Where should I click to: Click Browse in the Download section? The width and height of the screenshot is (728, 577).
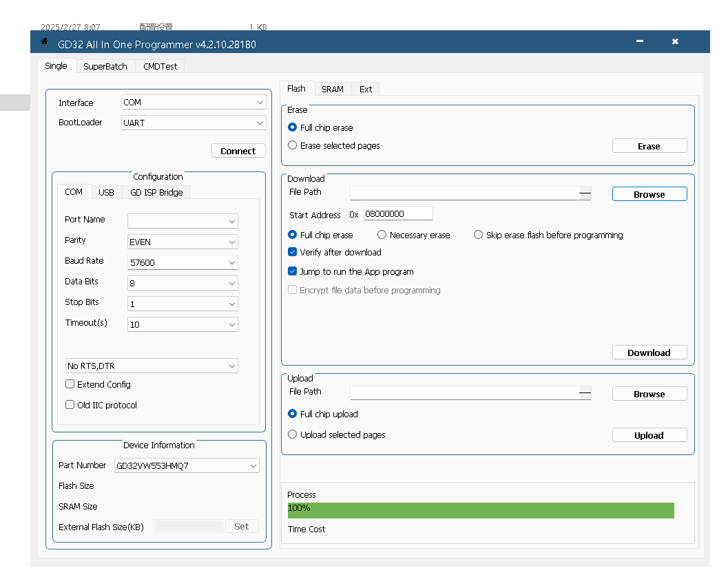tap(649, 195)
